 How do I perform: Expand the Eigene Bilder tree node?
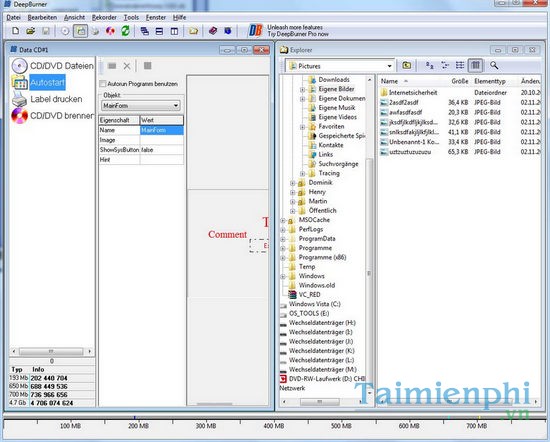302,89
